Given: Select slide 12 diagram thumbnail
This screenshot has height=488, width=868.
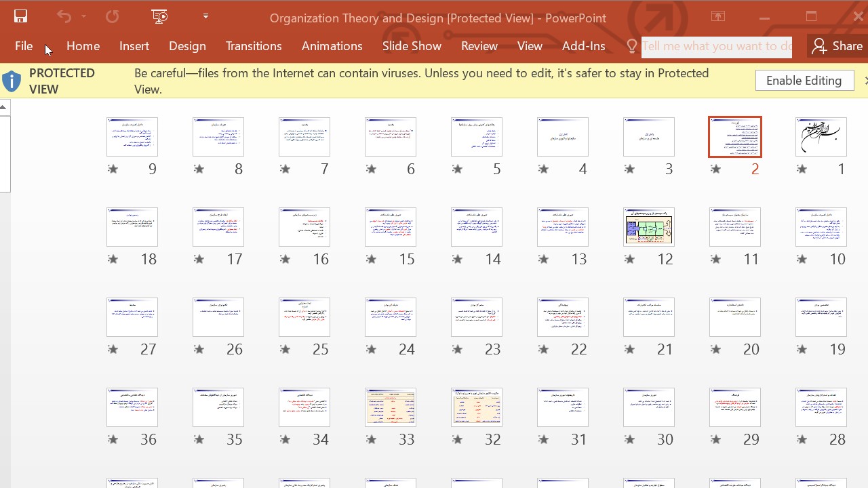Looking at the screenshot, I should [649, 227].
